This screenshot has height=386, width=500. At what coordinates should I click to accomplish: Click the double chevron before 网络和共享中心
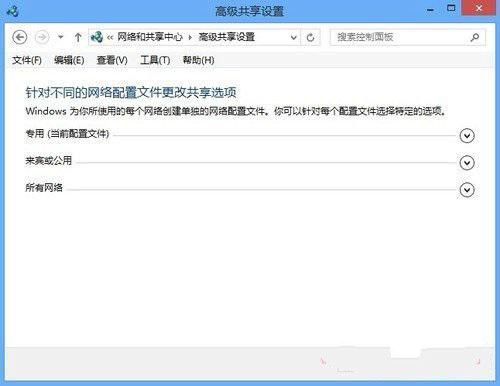click(110, 37)
